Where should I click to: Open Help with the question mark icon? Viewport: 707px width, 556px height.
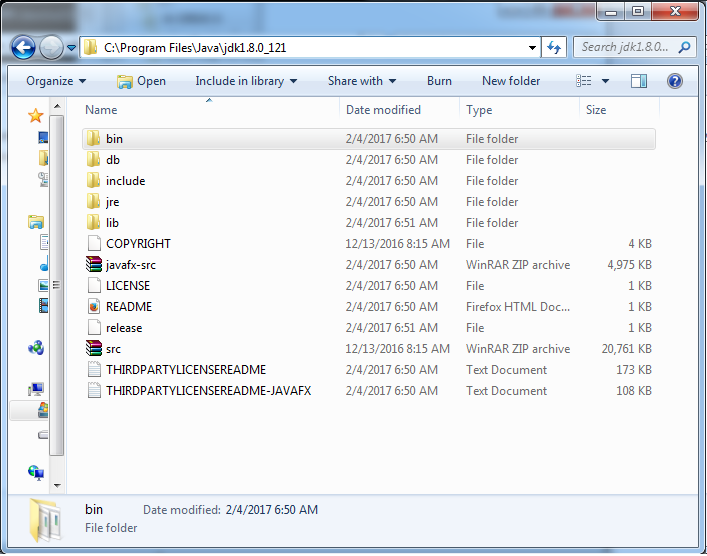coord(675,81)
